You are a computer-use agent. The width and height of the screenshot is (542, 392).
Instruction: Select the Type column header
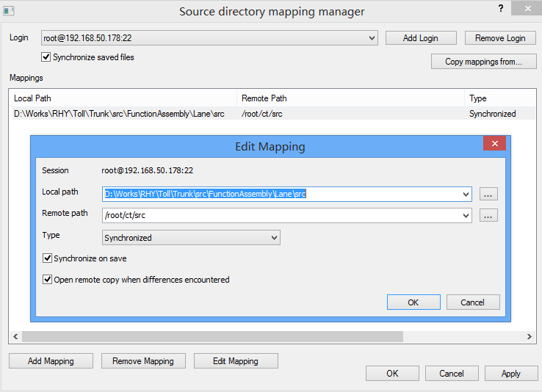pyautogui.click(x=501, y=98)
